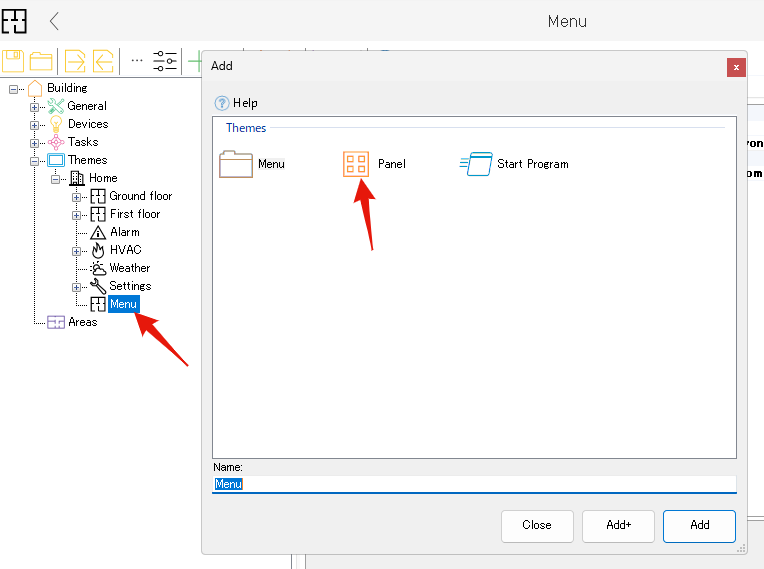This screenshot has height=569, width=764.
Task: Open Help in the Add dialog
Action: [236, 103]
